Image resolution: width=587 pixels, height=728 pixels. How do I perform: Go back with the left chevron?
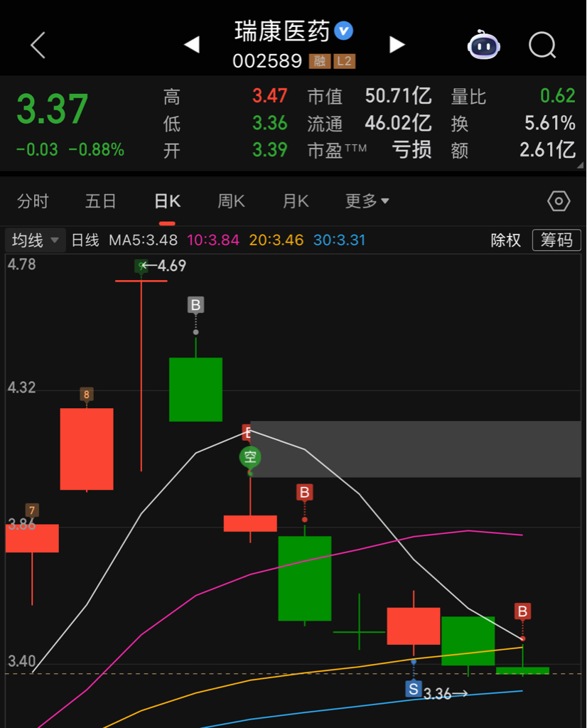point(38,45)
